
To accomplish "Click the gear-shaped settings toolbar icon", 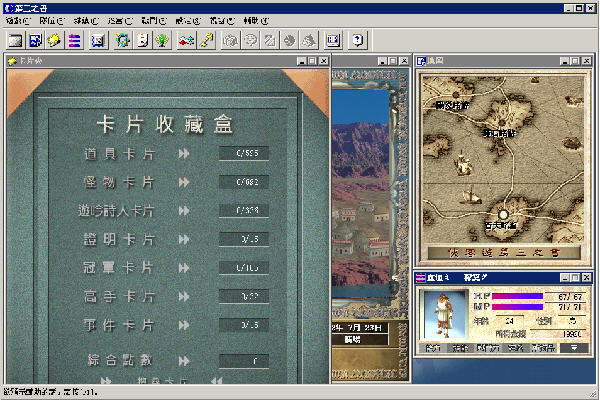I will click(x=124, y=40).
